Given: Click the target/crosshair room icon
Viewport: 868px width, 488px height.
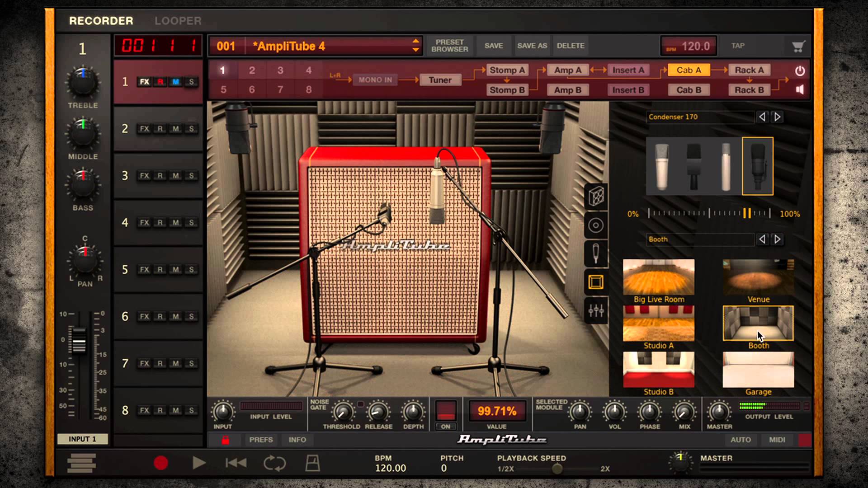Looking at the screenshot, I should [x=595, y=224].
